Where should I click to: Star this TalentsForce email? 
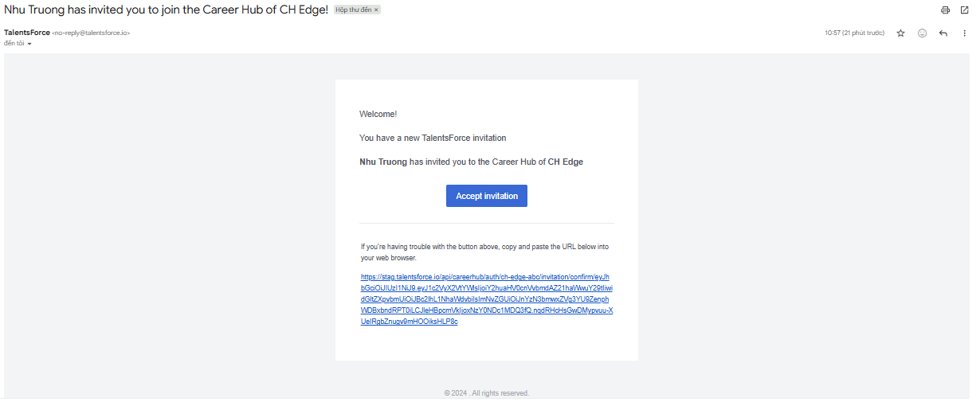[x=900, y=33]
